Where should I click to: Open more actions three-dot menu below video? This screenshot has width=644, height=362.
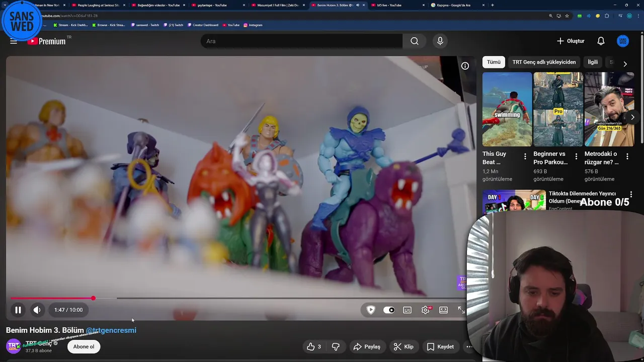(469, 346)
